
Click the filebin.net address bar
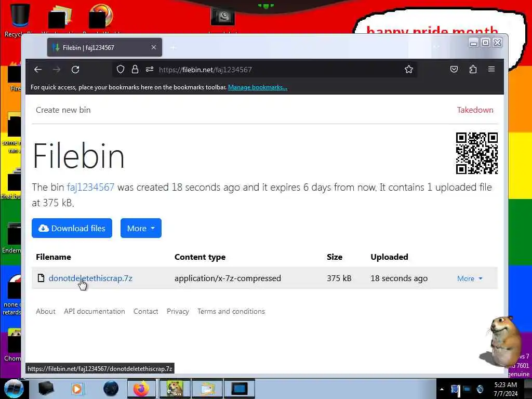click(x=264, y=70)
